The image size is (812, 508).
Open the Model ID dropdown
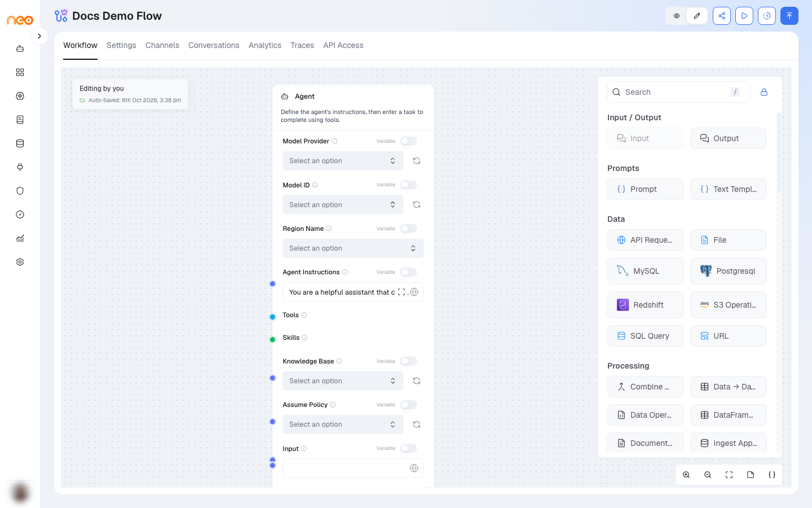coord(343,204)
